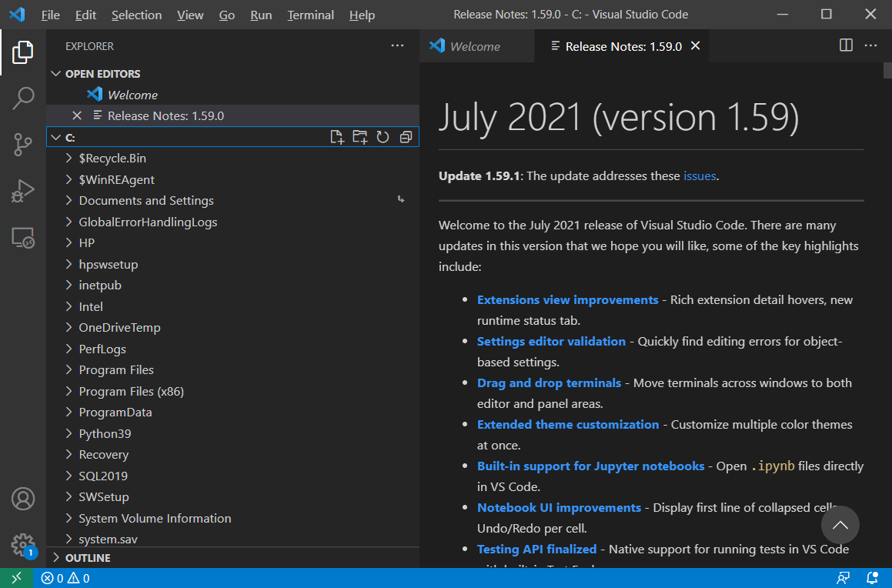Open the Search view icon
Screen dimensions: 892x588
pyautogui.click(x=23, y=98)
